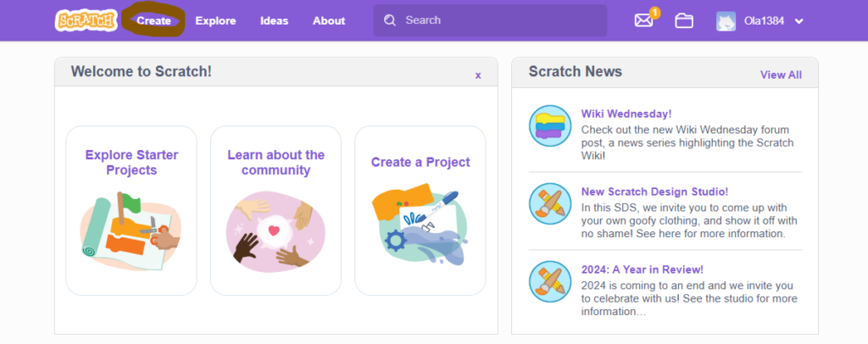Open the About page
Viewport: 868px width, 344px height.
329,21
